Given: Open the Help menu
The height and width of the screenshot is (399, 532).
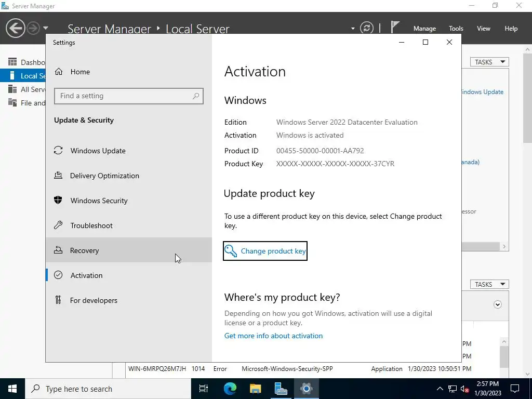Looking at the screenshot, I should point(511,29).
